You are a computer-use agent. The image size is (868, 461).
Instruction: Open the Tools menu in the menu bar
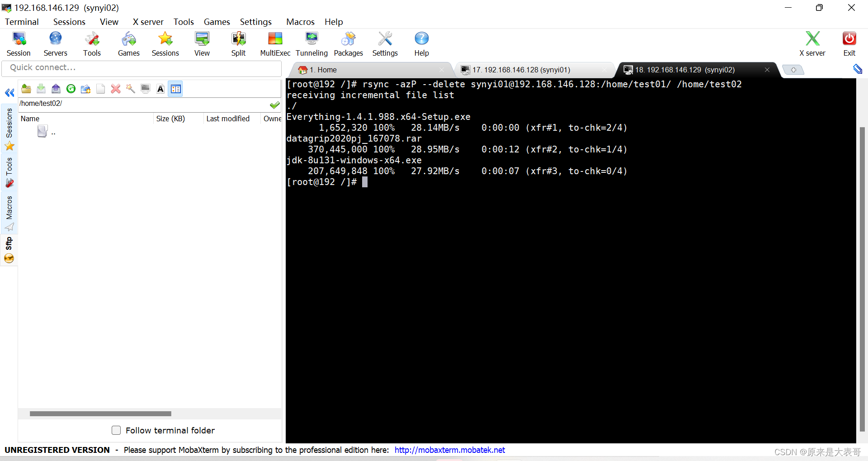coord(184,22)
